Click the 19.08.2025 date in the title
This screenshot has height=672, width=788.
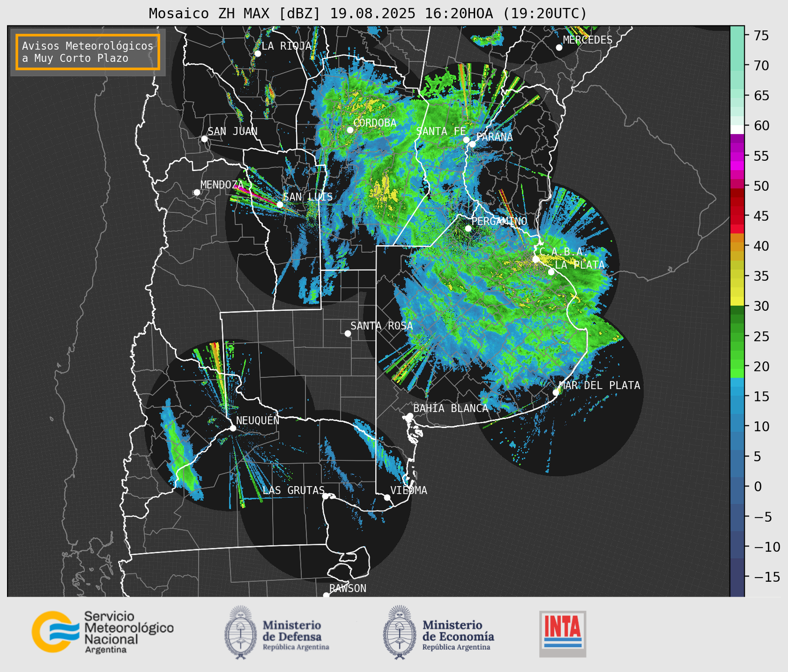[372, 14]
